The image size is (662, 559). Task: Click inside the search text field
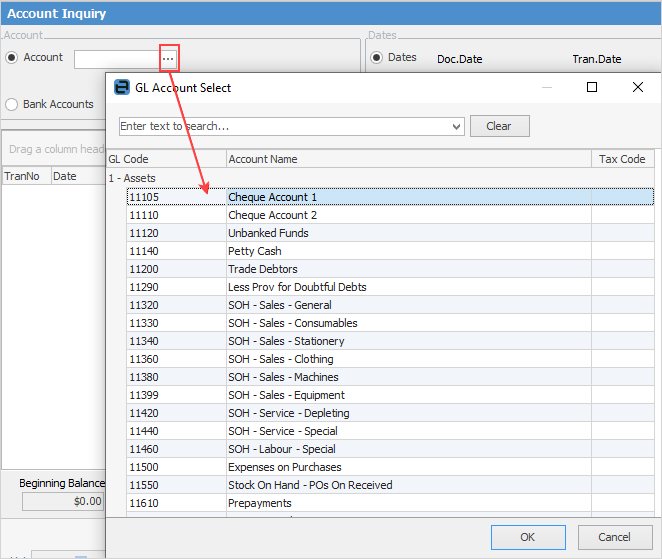283,127
